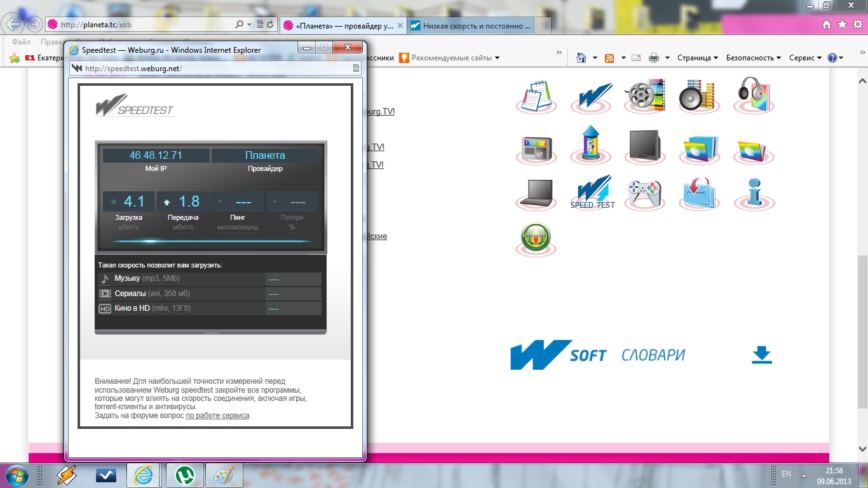Open the Paint palette taskbar icon
The width and height of the screenshot is (868, 488).
[x=224, y=475]
